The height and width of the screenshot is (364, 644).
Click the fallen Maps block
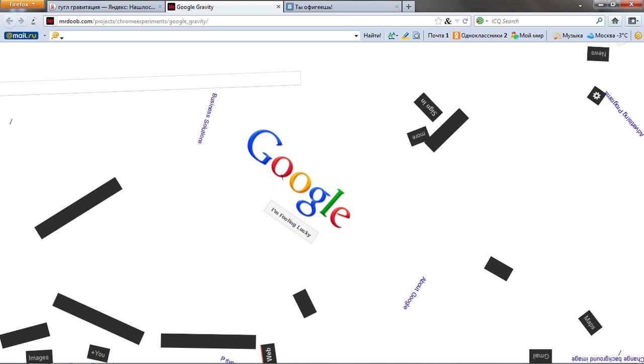point(590,323)
